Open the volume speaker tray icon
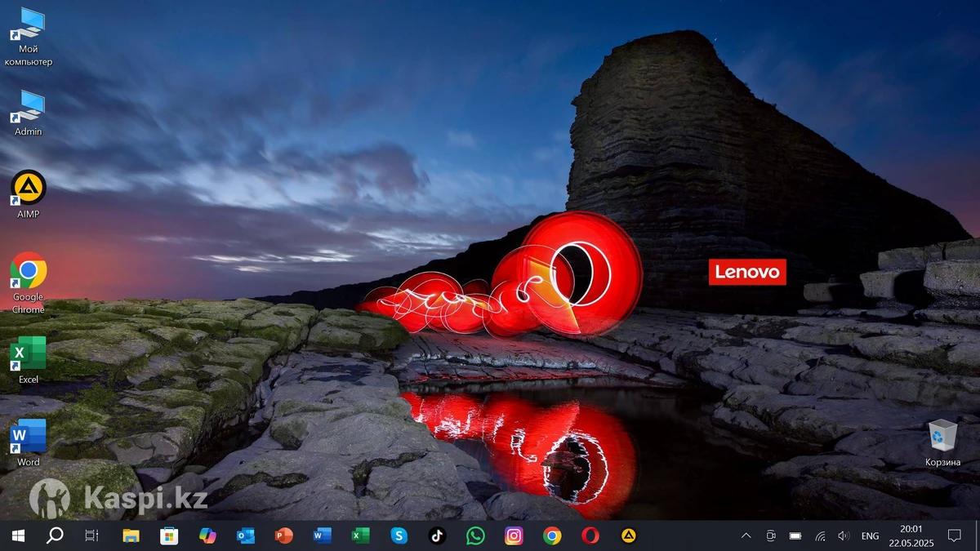980x551 pixels. (x=844, y=535)
